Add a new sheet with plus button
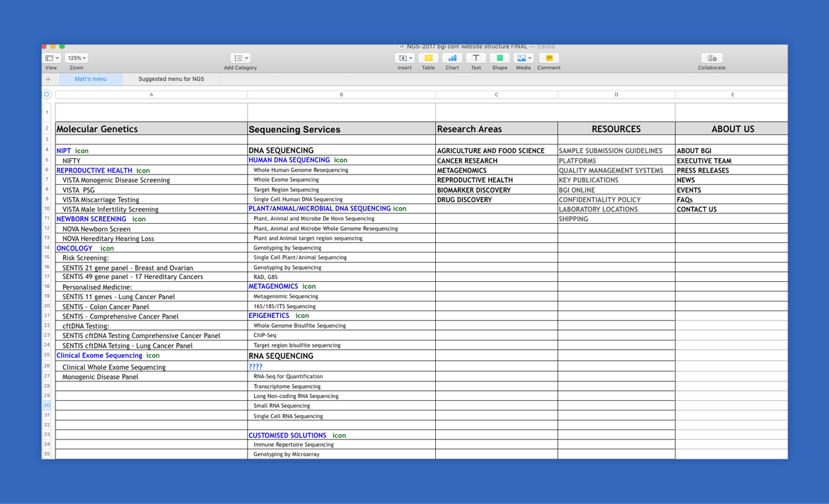The image size is (829, 504). click(x=49, y=79)
